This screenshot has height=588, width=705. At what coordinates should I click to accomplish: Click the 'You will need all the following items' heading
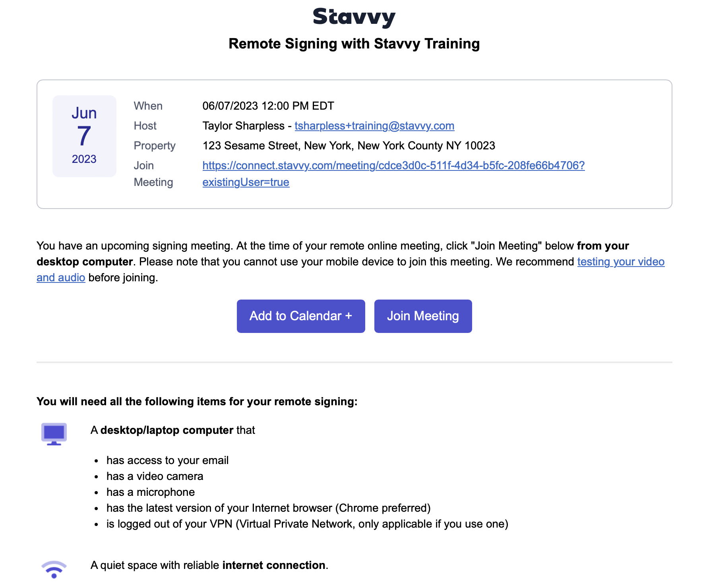coord(197,402)
